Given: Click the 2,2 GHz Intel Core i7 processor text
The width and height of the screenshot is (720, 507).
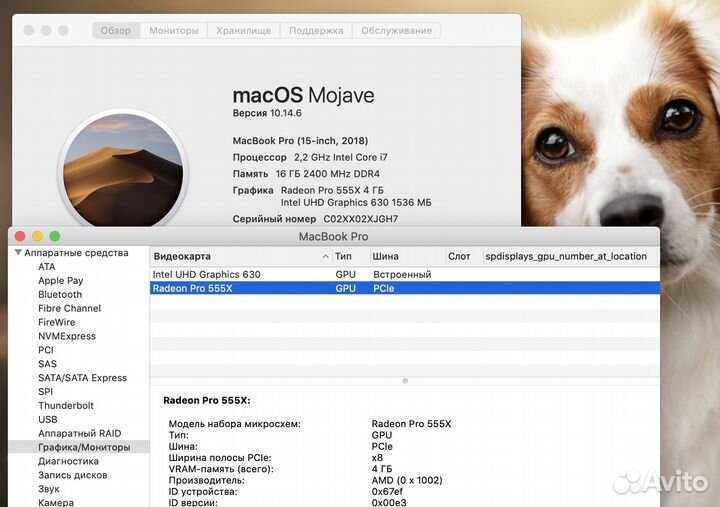Looking at the screenshot, I should (341, 157).
